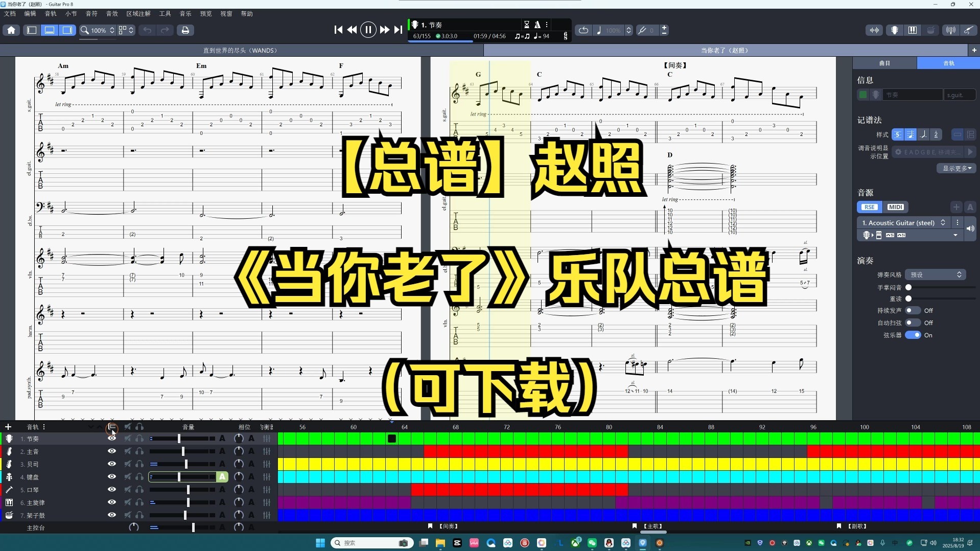Open the 文档 menu
The image size is (980, 551).
[10, 14]
